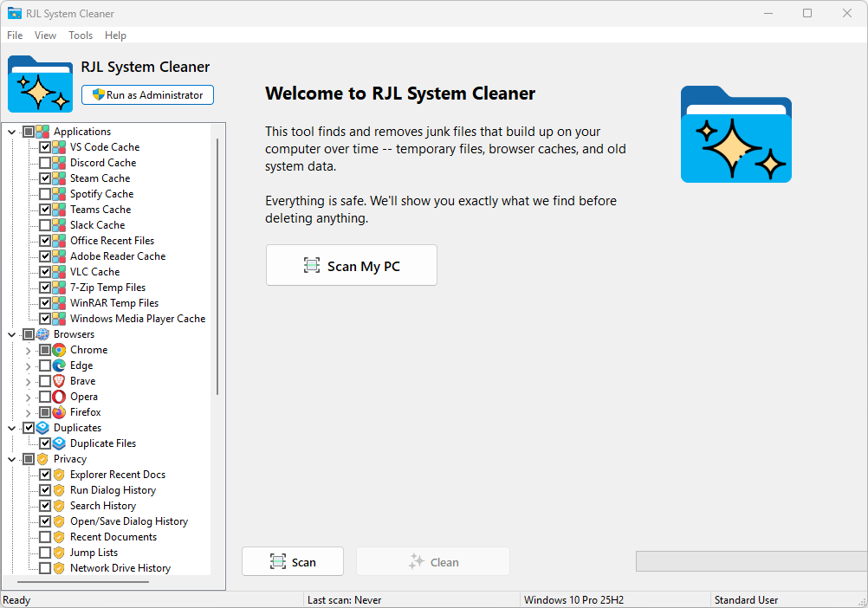Open the View menu
The width and height of the screenshot is (868, 608).
[x=45, y=36]
